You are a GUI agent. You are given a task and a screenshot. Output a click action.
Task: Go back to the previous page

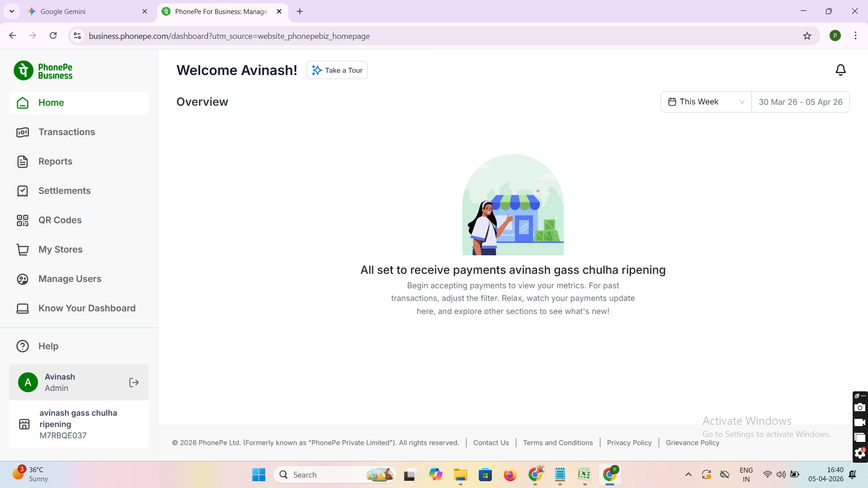pyautogui.click(x=13, y=36)
